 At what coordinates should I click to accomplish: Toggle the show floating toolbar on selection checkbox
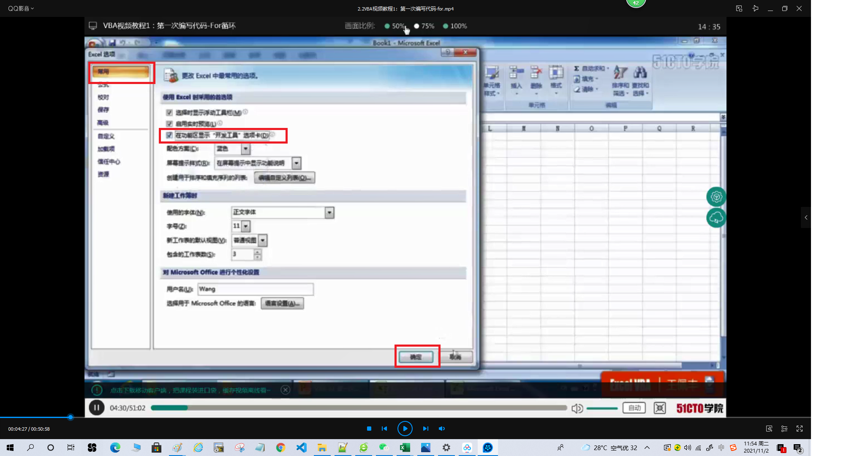169,112
